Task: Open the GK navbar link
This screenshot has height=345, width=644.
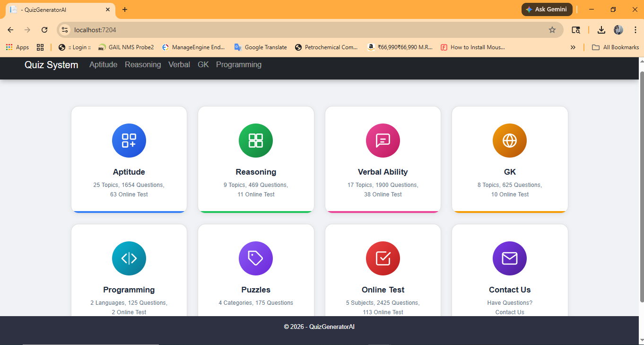Action: tap(203, 65)
